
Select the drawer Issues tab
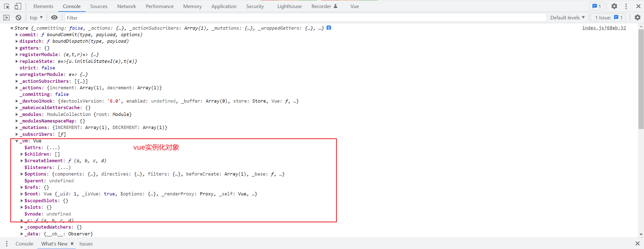tap(86, 244)
